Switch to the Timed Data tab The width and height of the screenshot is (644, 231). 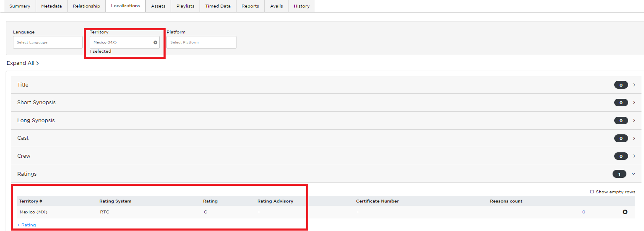pos(218,6)
